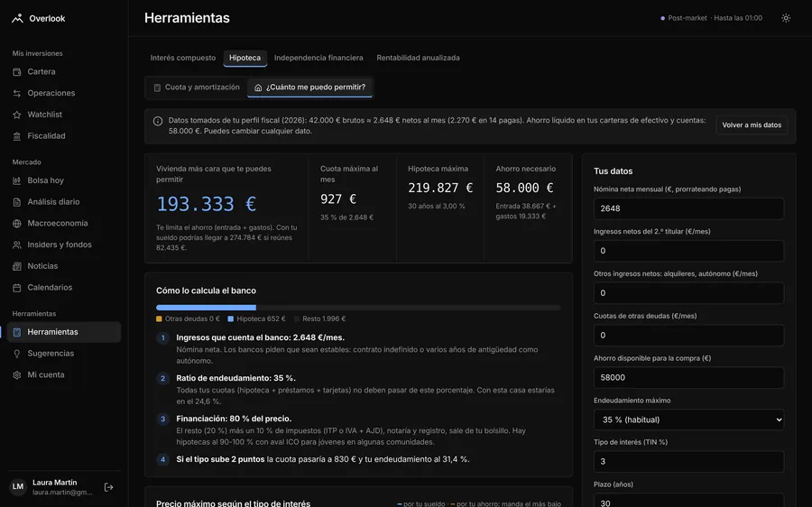Go to Macroeconomía page
812x507 pixels.
64,223
